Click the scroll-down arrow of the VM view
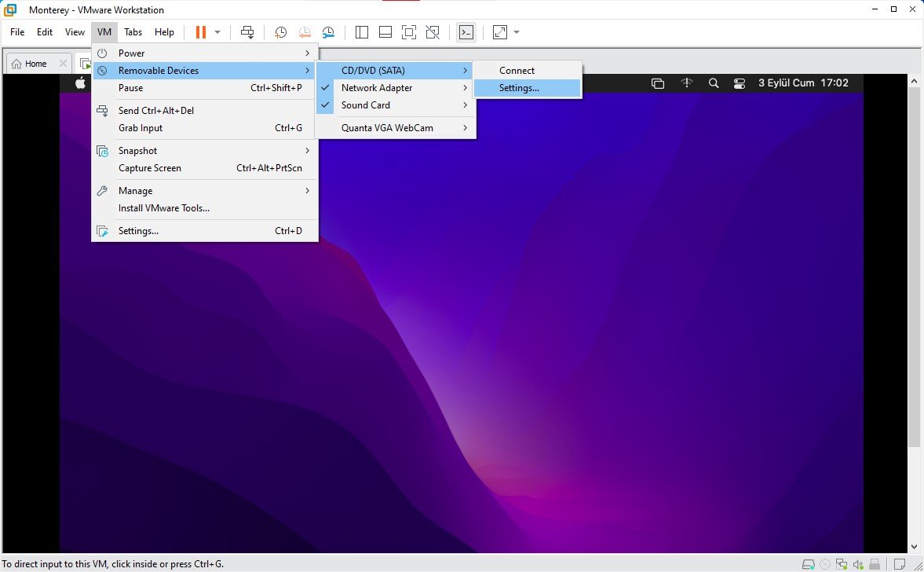 point(914,547)
